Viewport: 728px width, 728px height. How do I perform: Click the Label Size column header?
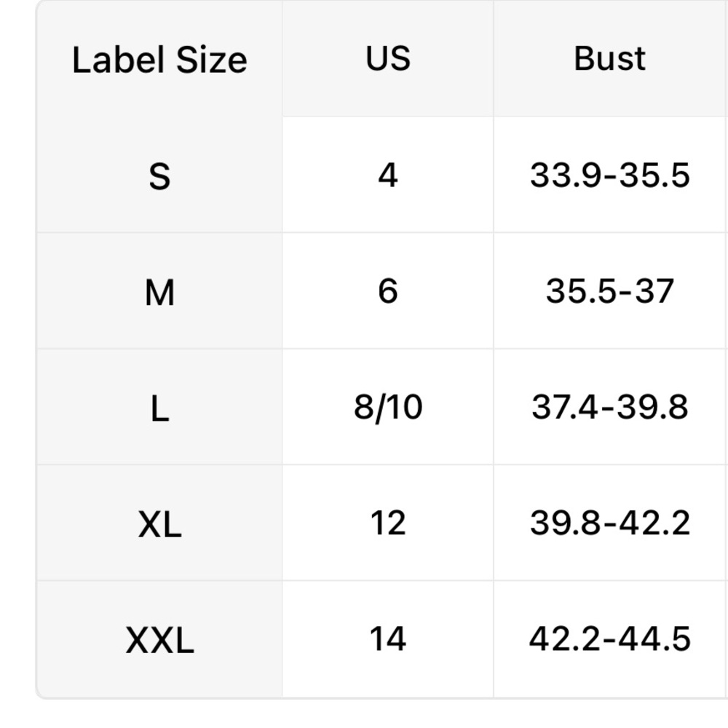pos(159,59)
